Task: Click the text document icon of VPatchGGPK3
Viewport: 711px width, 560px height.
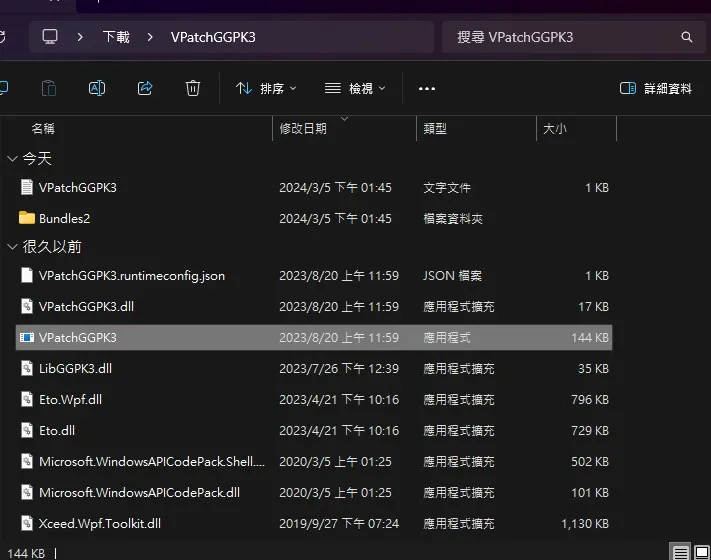Action: [x=27, y=187]
